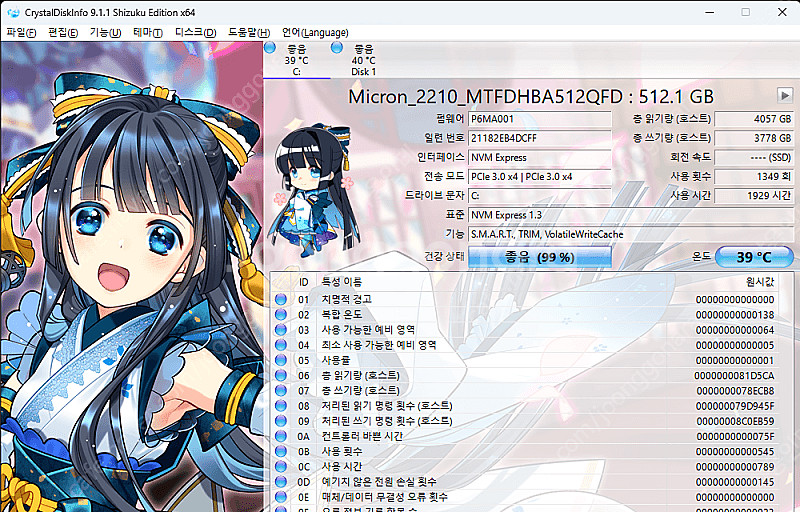Click the serial number field 21182EB4DCFF
This screenshot has height=512, width=800.
[540, 138]
